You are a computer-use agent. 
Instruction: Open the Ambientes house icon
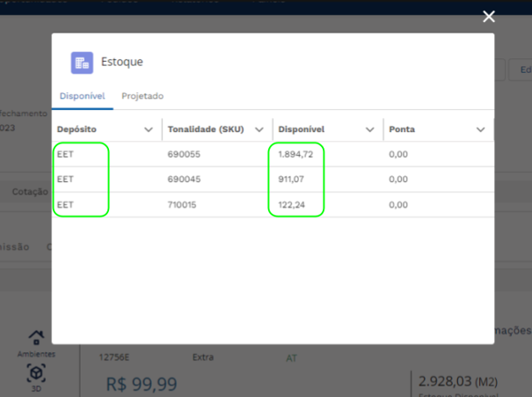[36, 337]
